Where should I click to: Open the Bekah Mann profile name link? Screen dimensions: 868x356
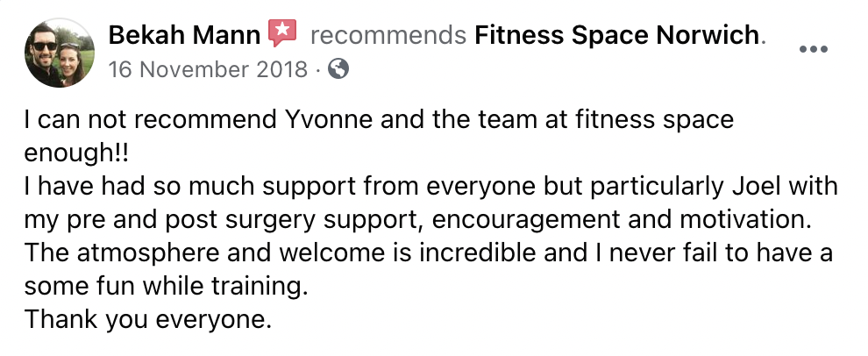[x=184, y=36]
